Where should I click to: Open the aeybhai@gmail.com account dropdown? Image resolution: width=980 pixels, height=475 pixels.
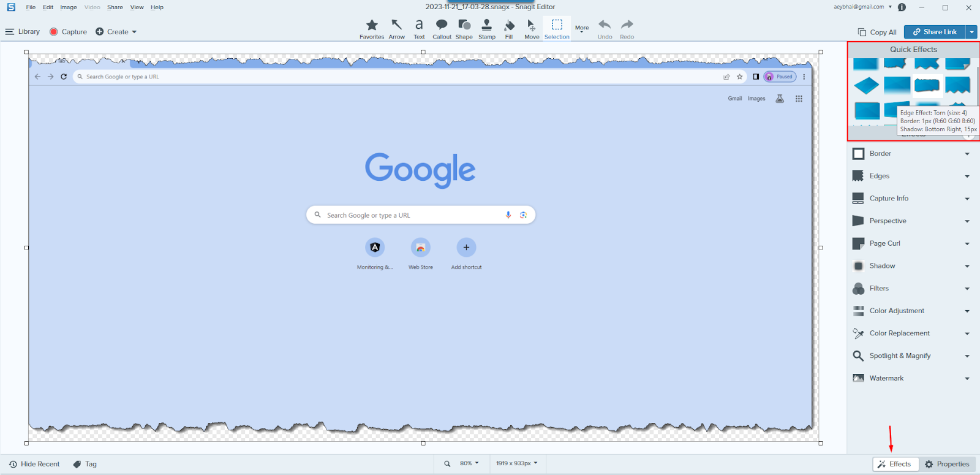(863, 7)
